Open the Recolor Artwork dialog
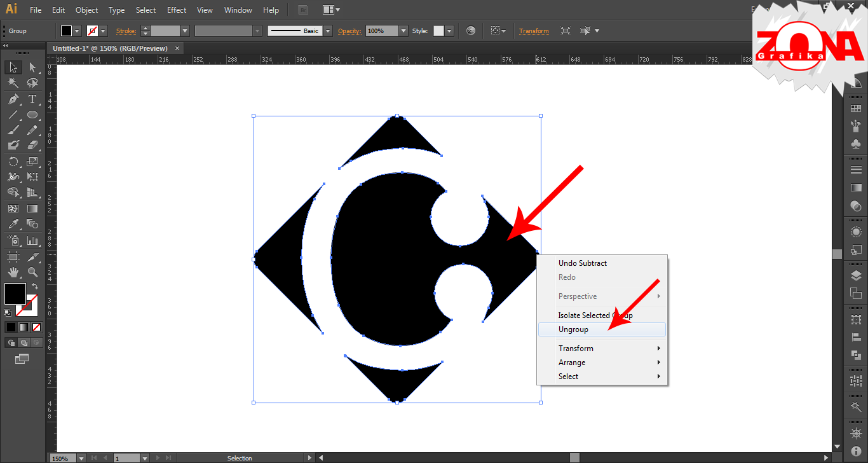Screen dimensions: 868x463 pos(471,31)
